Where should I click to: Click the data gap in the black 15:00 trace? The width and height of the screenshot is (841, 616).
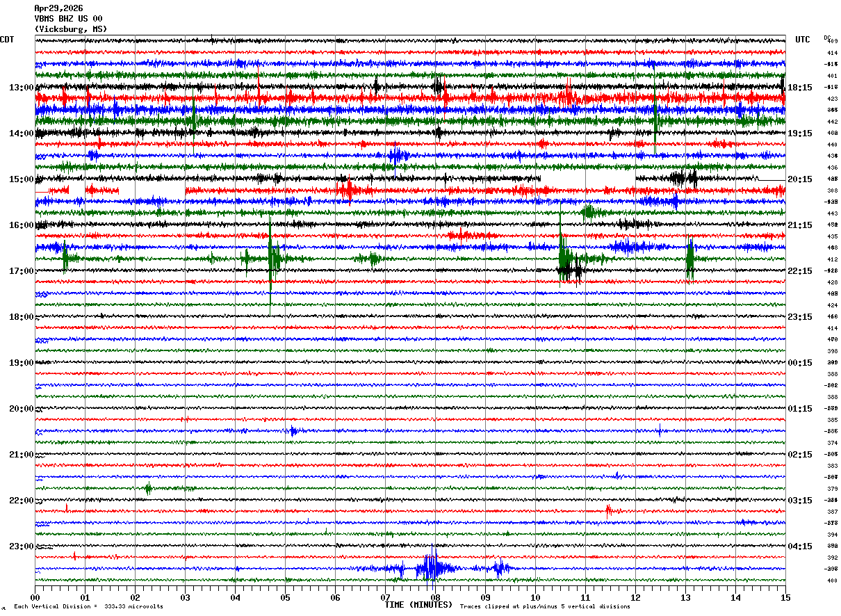tap(588, 179)
